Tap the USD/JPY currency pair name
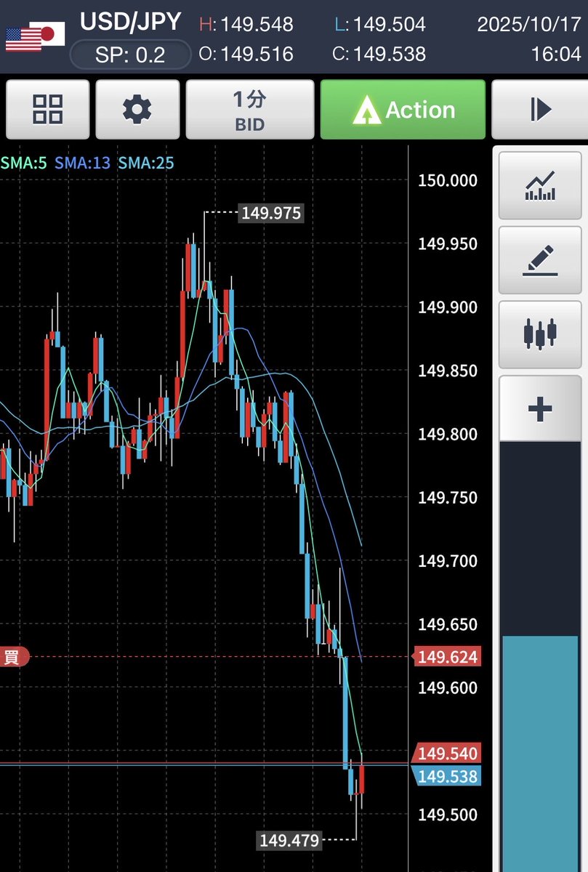 131,21
